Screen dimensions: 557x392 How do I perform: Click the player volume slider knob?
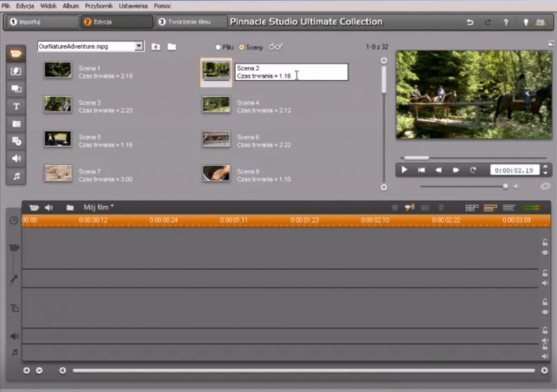click(505, 186)
